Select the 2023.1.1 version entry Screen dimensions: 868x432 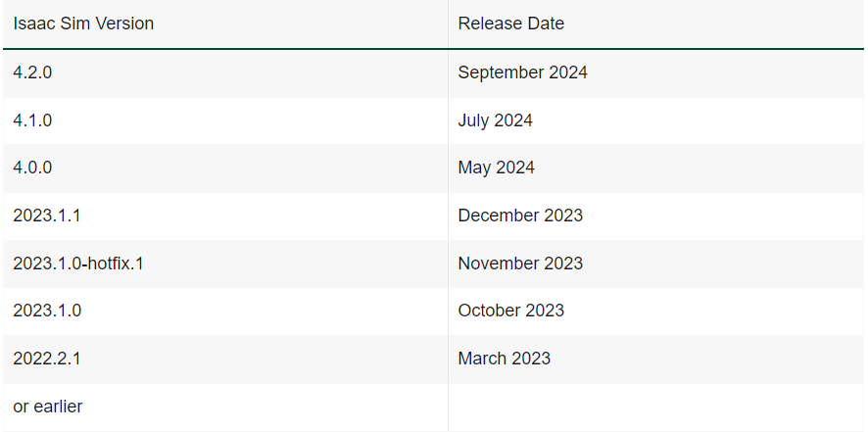coord(225,216)
